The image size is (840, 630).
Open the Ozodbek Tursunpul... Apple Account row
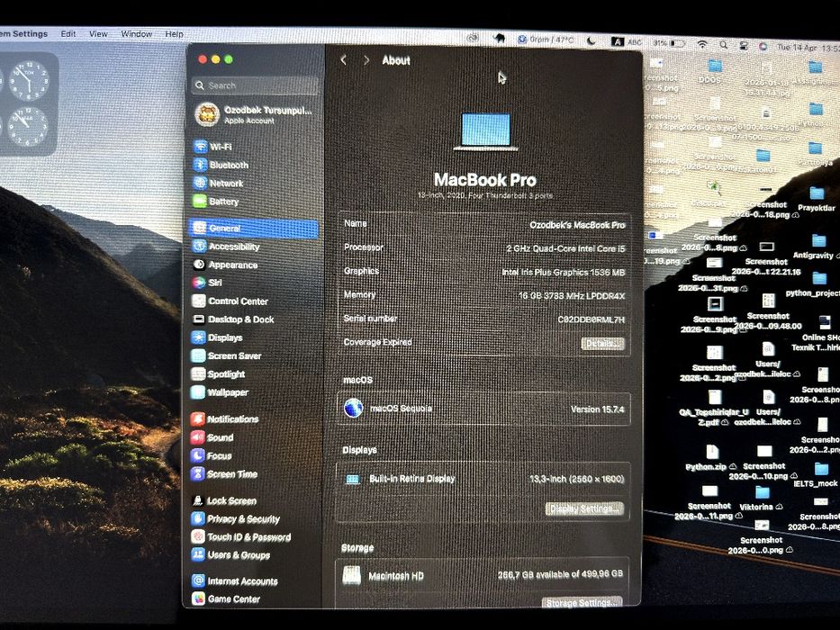click(x=255, y=114)
